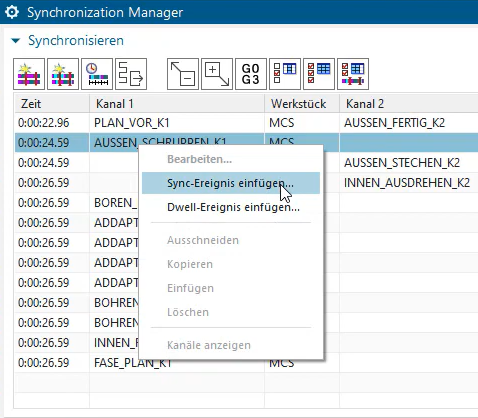Collapse the Synchronisieren section

point(16,41)
